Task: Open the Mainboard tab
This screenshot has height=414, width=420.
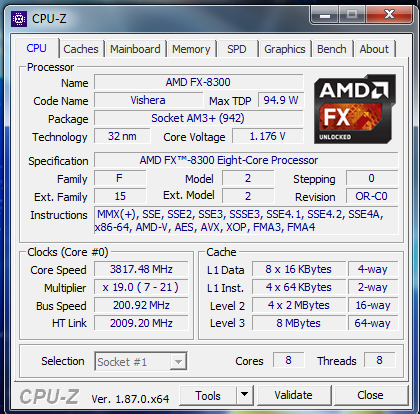Action: [135, 49]
